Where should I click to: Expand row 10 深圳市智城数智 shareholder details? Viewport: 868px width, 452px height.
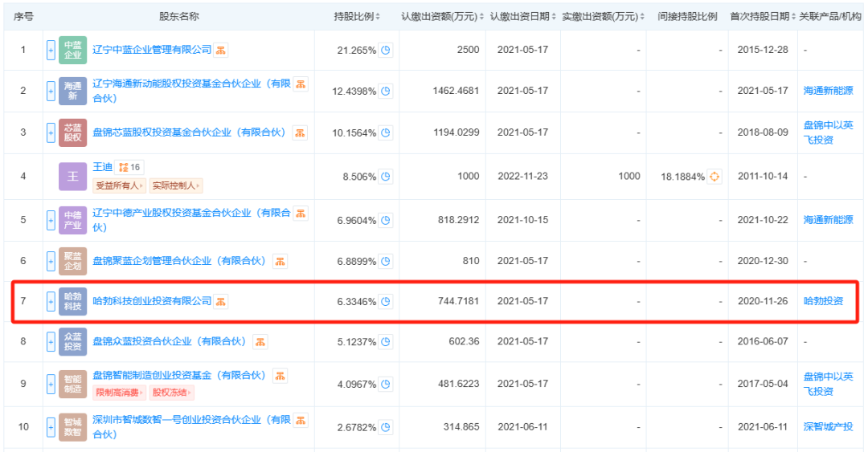[51, 427]
